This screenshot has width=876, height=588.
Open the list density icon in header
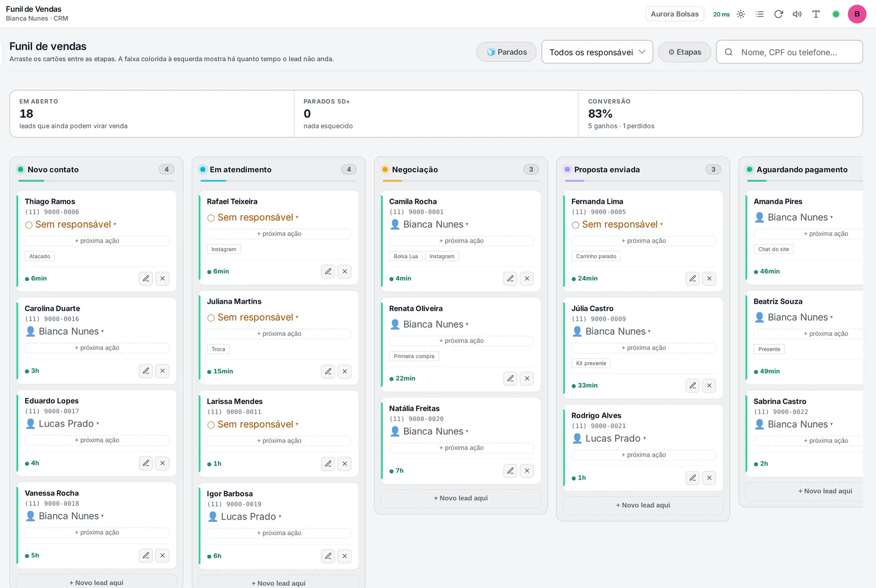[x=759, y=14]
